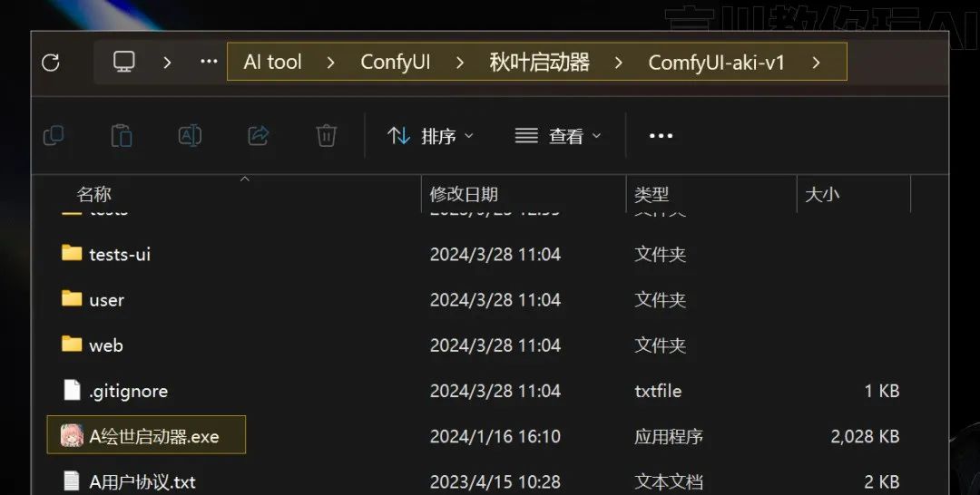Click the A用户协议.txt document icon
Image resolution: width=980 pixels, height=495 pixels.
72,481
